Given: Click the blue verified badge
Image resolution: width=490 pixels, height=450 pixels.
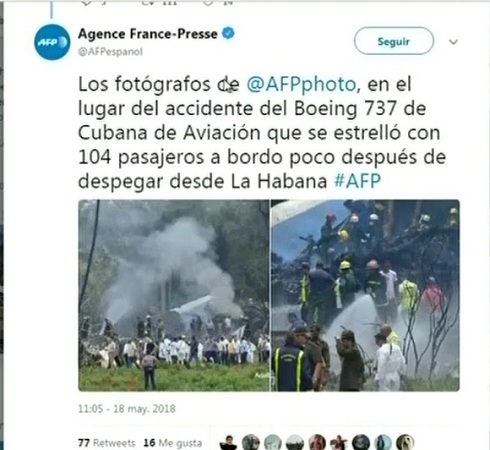Looking at the screenshot, I should coord(228,33).
